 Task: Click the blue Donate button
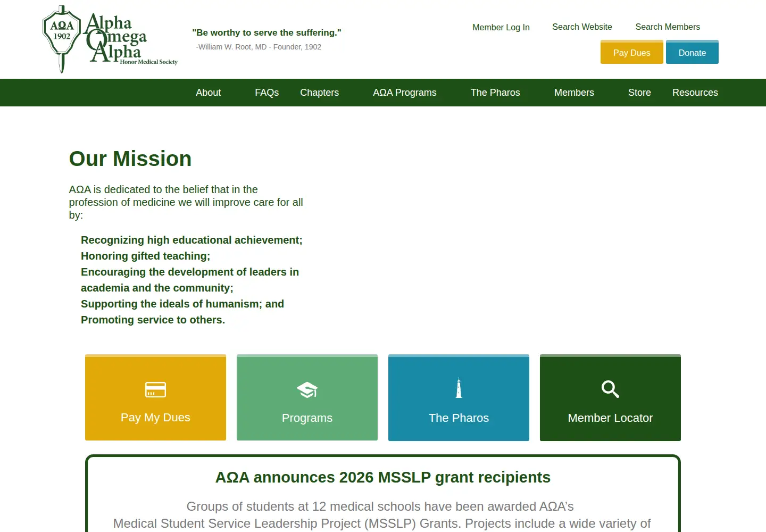point(692,52)
